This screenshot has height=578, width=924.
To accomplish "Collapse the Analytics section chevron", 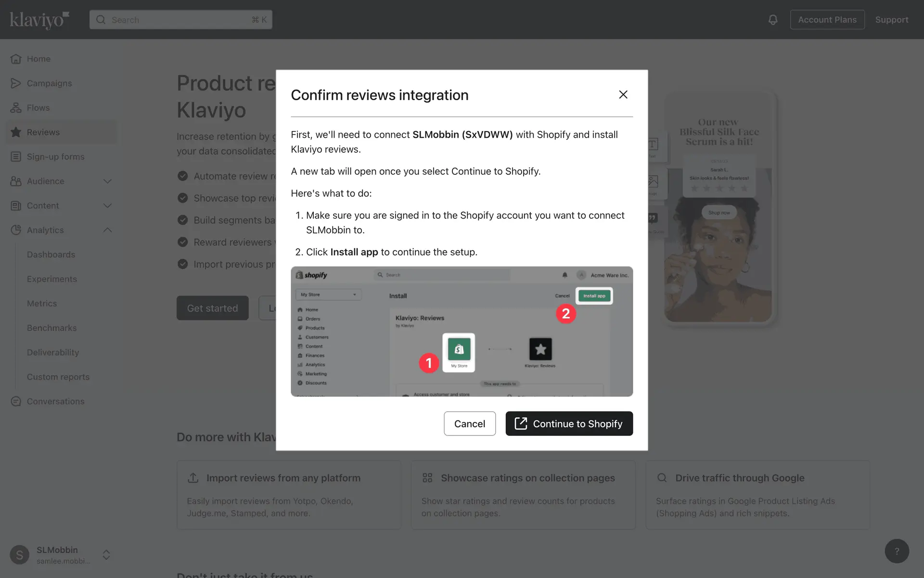I will 107,230.
